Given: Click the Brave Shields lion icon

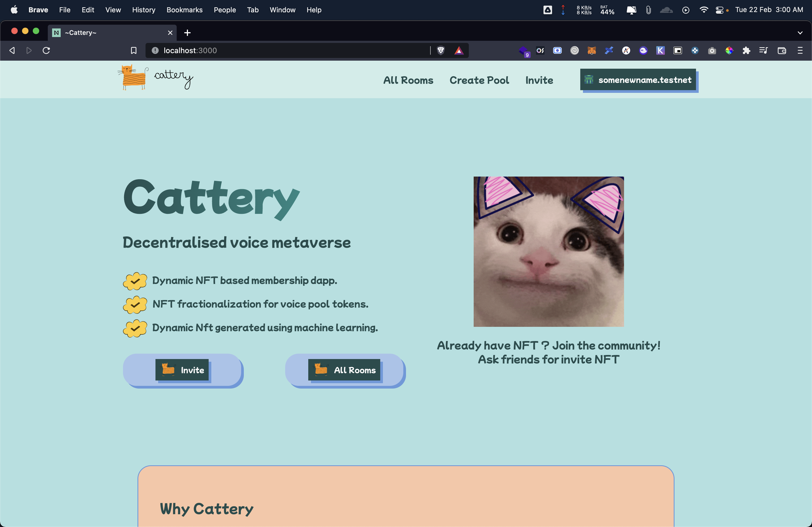Looking at the screenshot, I should [440, 50].
